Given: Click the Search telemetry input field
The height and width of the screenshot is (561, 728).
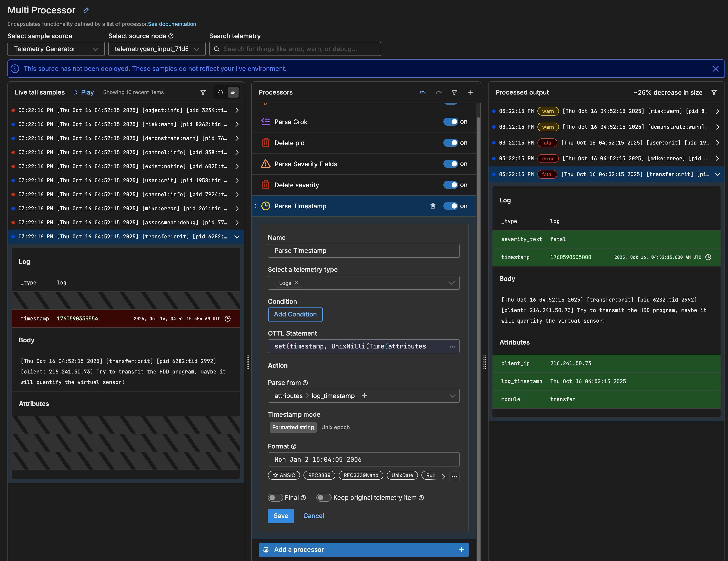Looking at the screenshot, I should click(295, 49).
